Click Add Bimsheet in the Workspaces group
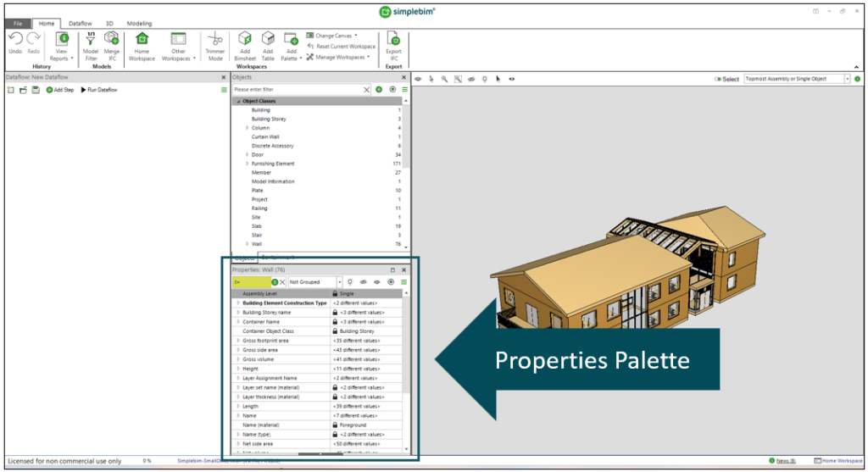This screenshot has height=472, width=868. (x=245, y=46)
